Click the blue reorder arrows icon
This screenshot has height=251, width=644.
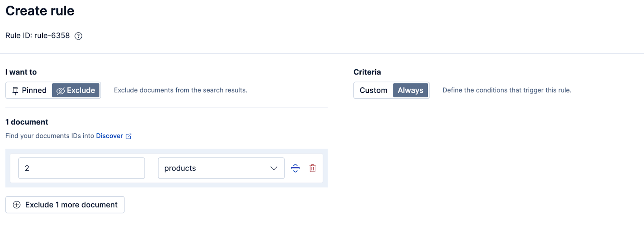(295, 168)
